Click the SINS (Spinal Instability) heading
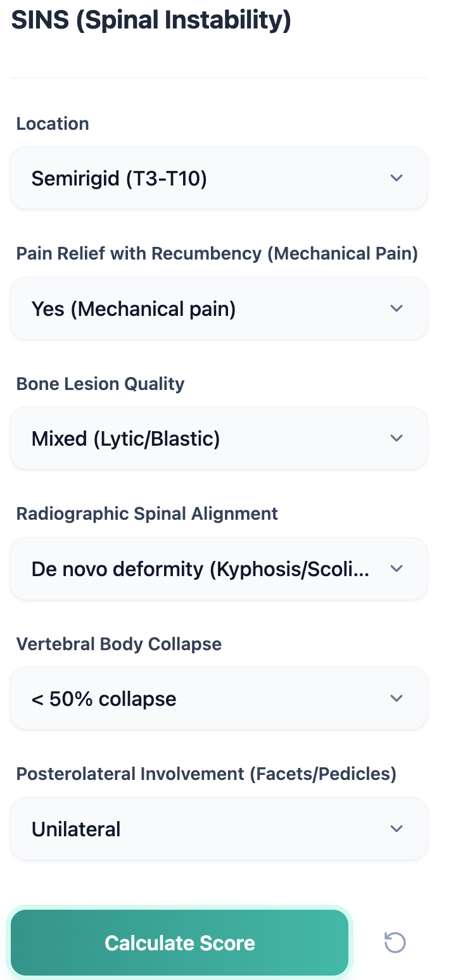This screenshot has height=980, width=451. [151, 20]
